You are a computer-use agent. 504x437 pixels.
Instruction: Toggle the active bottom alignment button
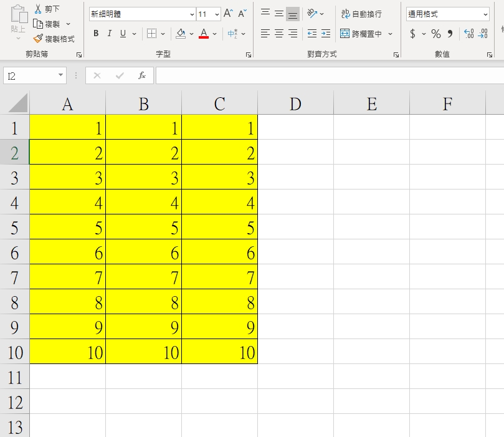tap(293, 14)
